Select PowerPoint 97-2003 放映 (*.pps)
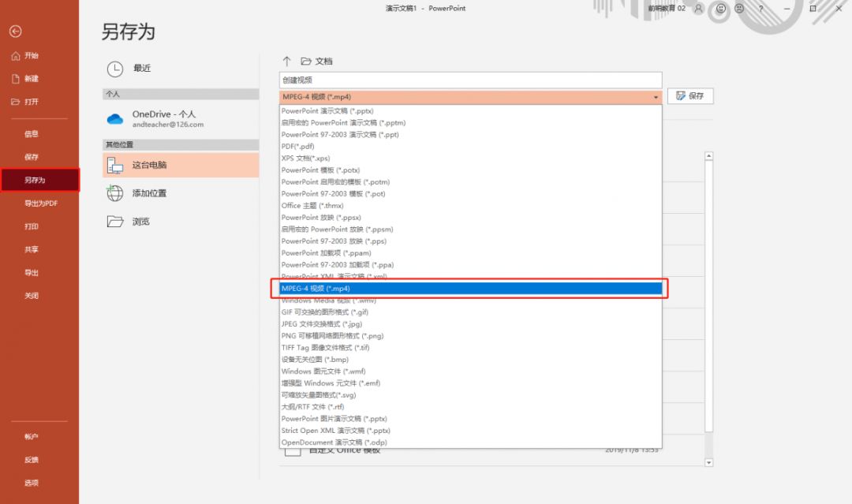852x504 pixels. (470, 241)
